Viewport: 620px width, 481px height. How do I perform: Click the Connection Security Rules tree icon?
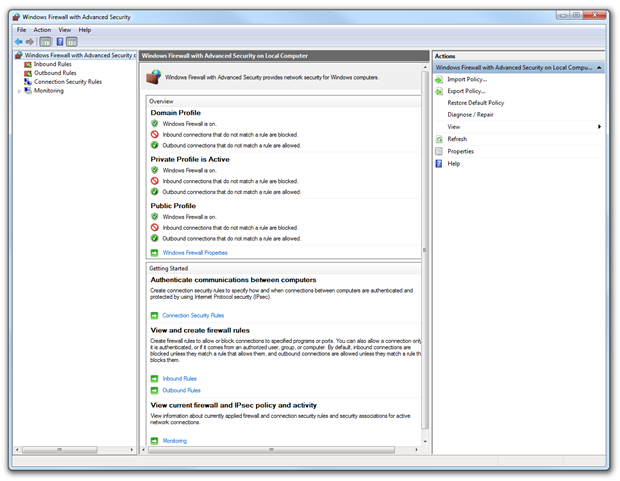[28, 82]
